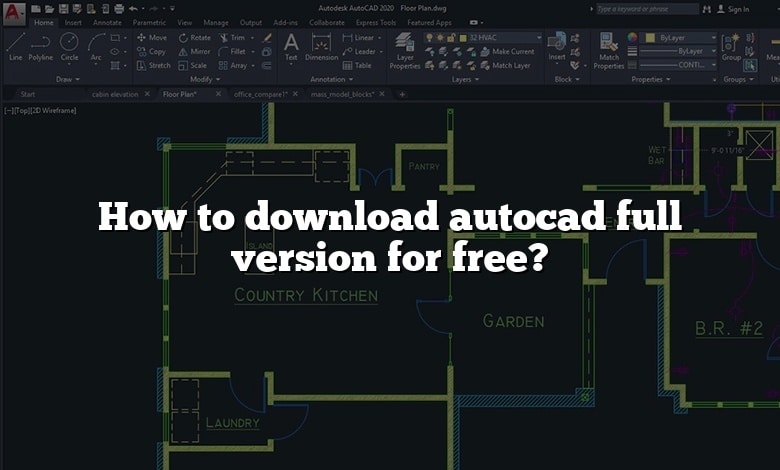Open the Home ribbon tab
Screen dimensions: 780x470
pyautogui.click(x=44, y=22)
